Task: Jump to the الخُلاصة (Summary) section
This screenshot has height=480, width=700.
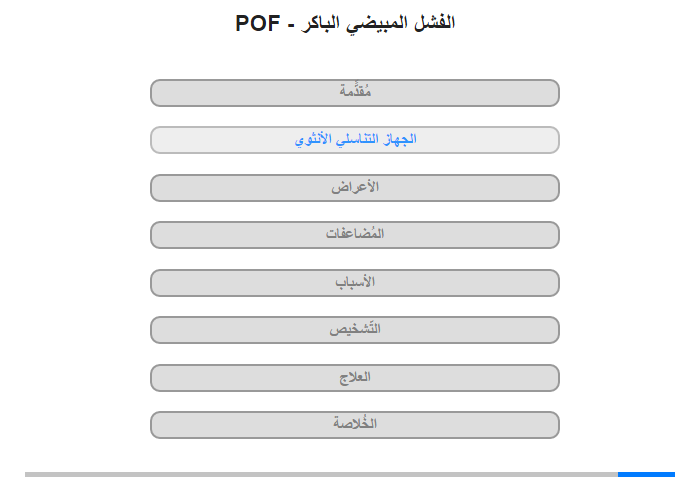Action: coord(354,425)
